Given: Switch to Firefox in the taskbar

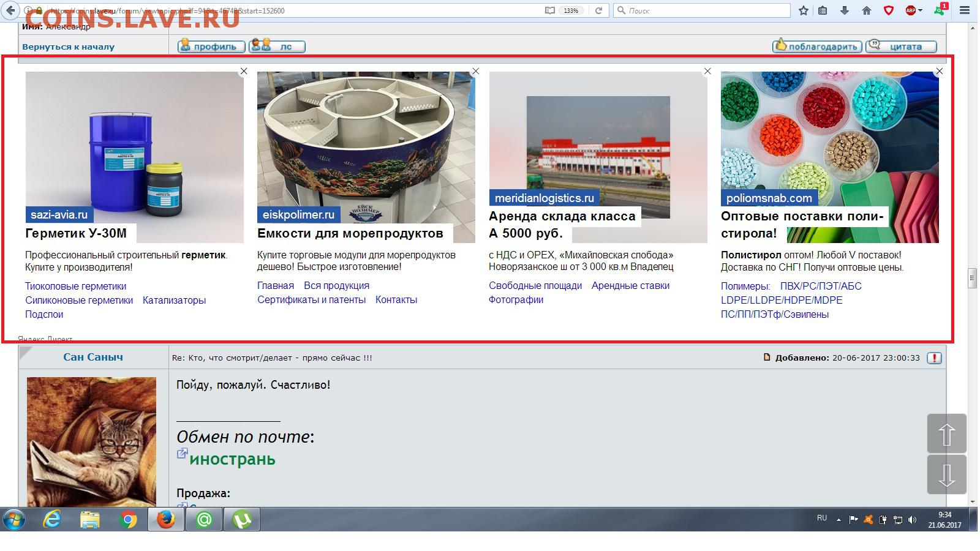Looking at the screenshot, I should click(x=166, y=520).
